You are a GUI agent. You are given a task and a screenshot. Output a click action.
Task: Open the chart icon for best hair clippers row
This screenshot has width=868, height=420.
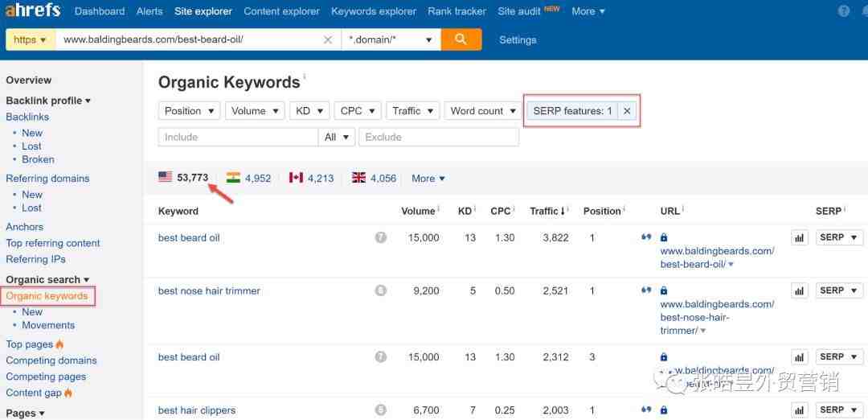point(800,410)
